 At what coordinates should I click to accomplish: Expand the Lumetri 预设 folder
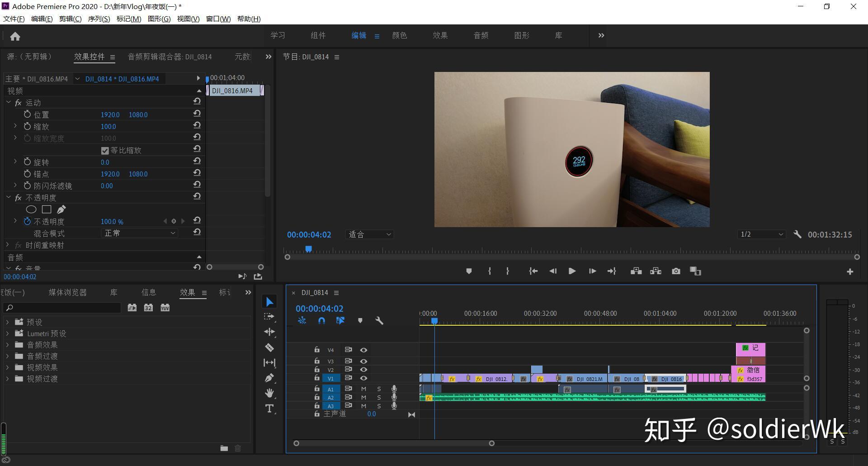point(7,333)
